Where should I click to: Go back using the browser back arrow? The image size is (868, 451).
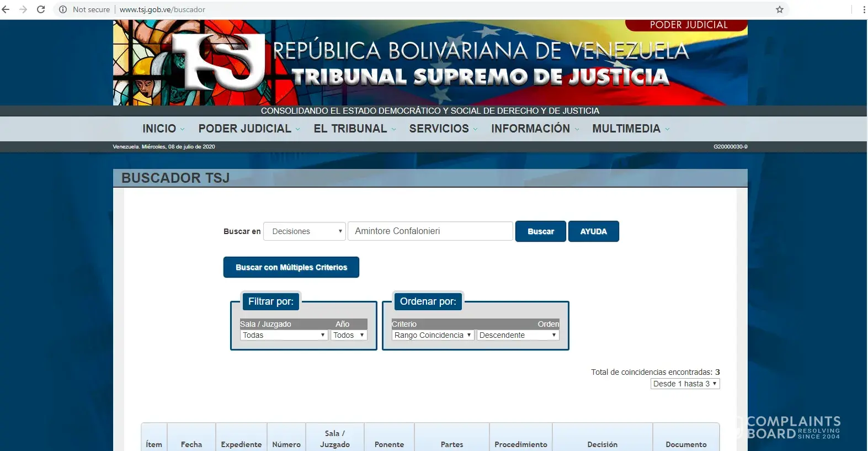tap(6, 9)
